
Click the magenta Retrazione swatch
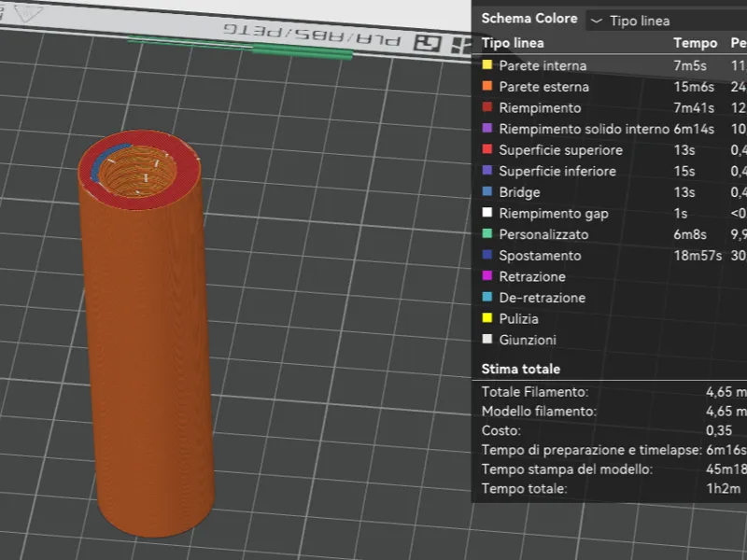click(x=486, y=275)
